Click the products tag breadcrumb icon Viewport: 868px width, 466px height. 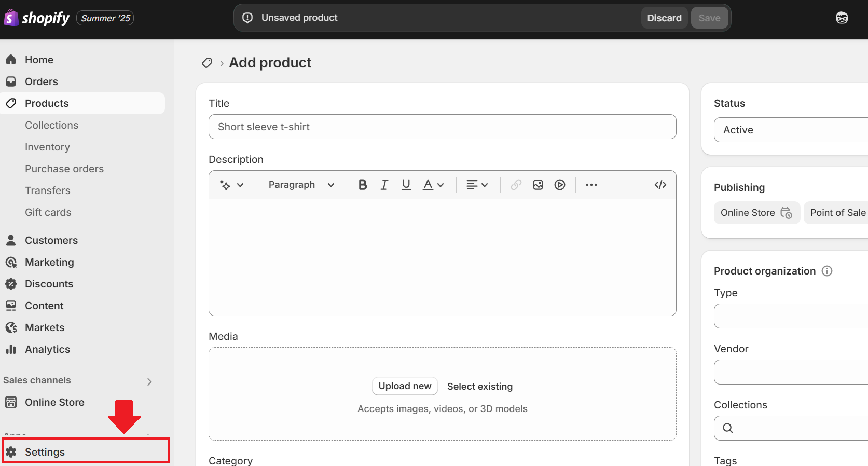[207, 63]
